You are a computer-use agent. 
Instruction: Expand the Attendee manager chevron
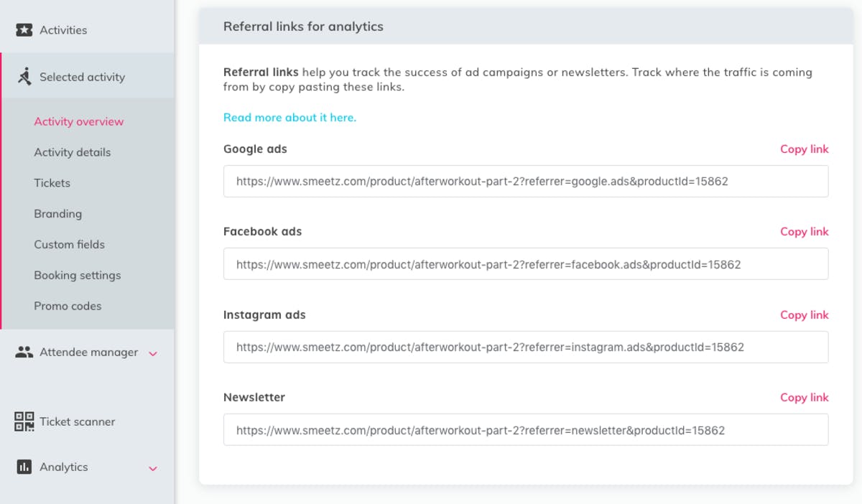point(152,353)
